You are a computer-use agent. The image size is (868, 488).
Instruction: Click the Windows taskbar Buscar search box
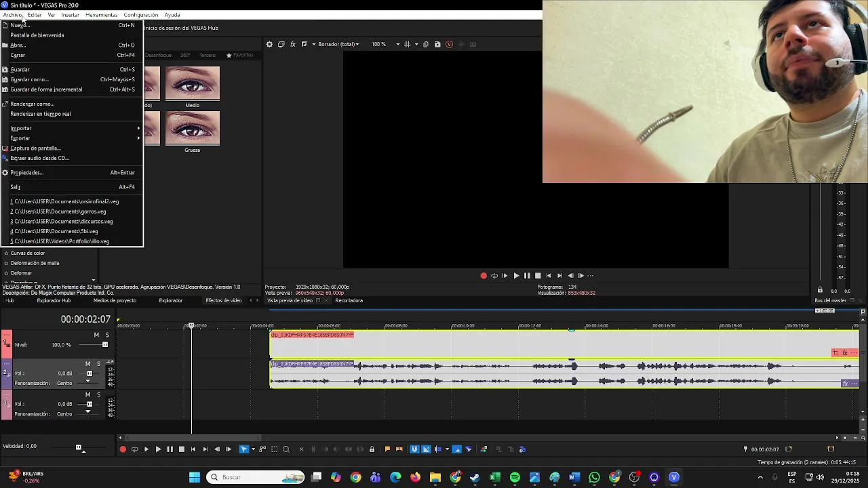pyautogui.click(x=256, y=477)
